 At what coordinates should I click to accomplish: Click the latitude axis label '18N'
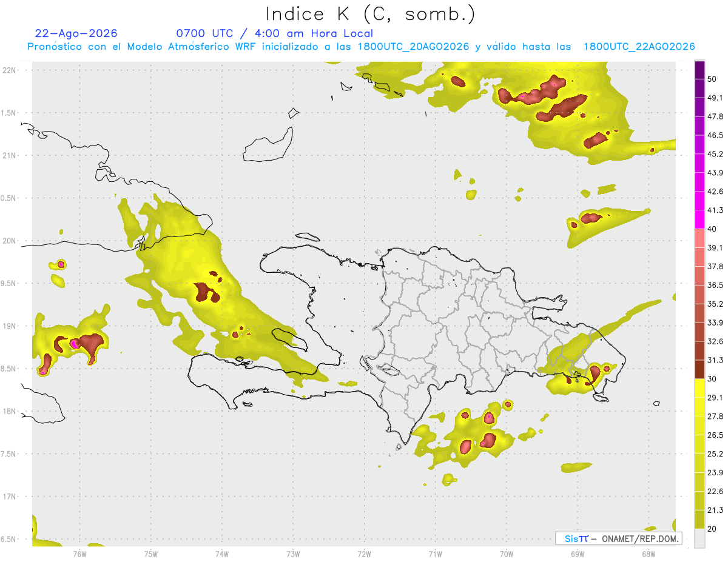point(10,412)
